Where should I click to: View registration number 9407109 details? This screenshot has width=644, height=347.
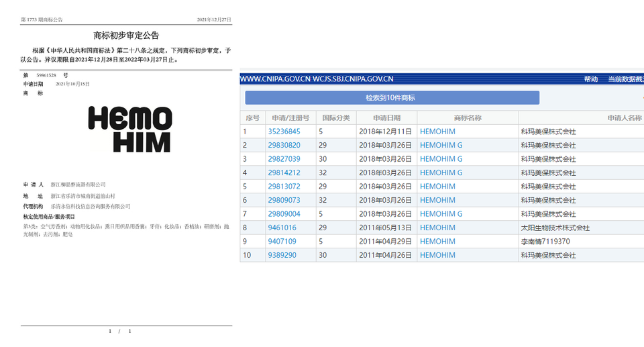[x=282, y=242]
